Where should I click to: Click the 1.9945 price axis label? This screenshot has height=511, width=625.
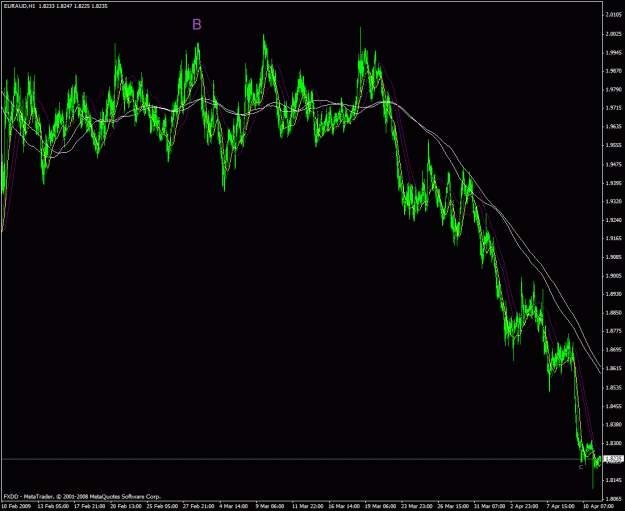click(613, 53)
